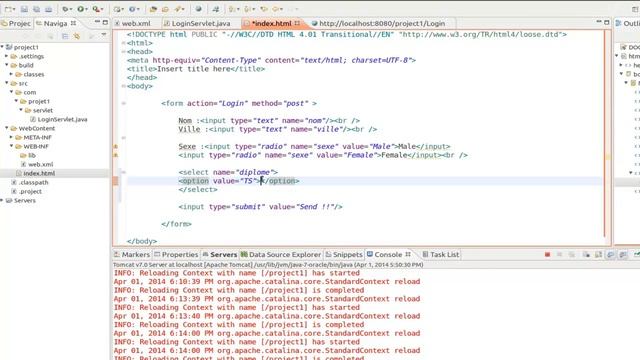
Task: Collapse the WebContent folder
Action: tap(7, 128)
